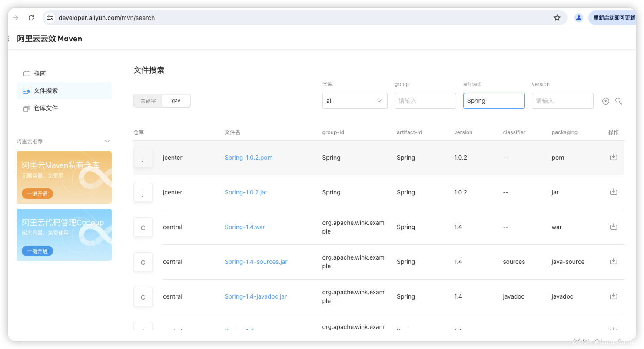Reload the page with browser refresh icon
644x349 pixels.
tap(31, 18)
